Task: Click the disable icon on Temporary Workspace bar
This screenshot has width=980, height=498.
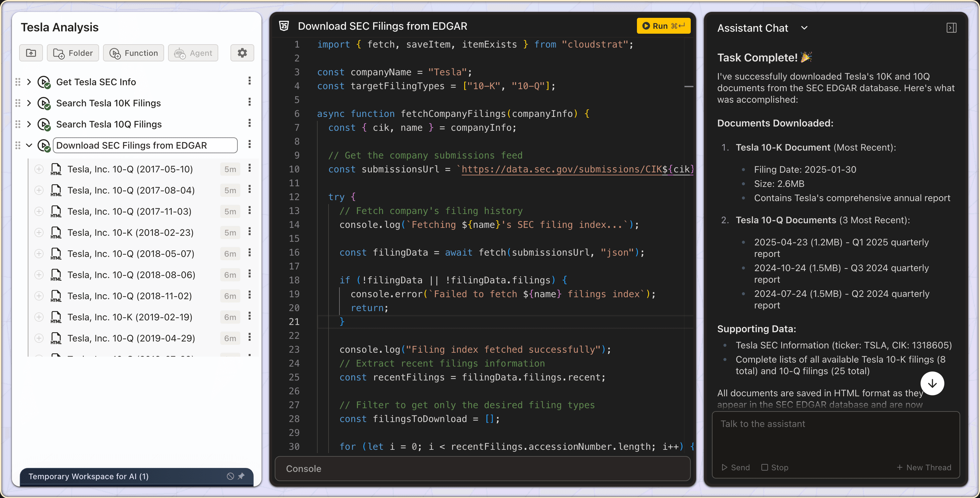Action: point(230,476)
